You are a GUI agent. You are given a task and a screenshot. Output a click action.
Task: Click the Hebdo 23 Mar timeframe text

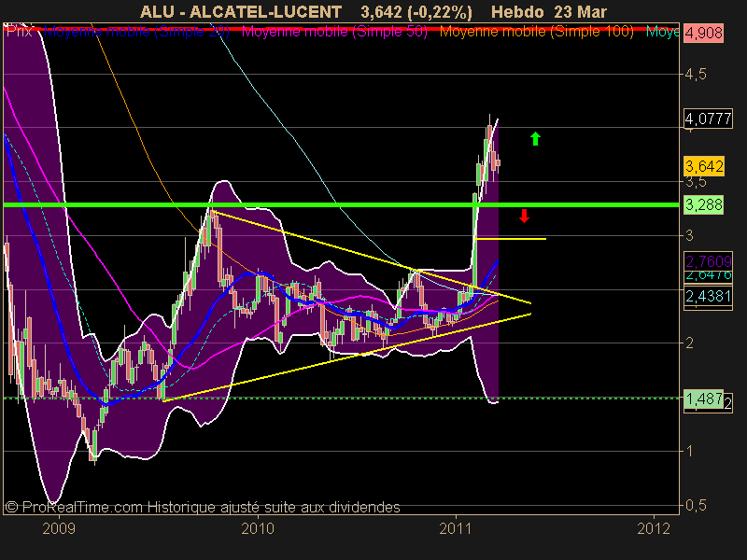tap(549, 11)
